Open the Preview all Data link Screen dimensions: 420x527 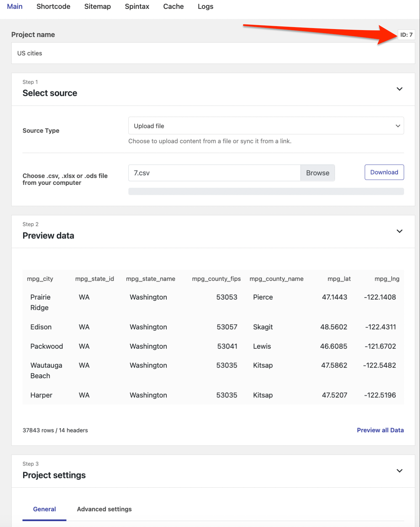(x=380, y=430)
